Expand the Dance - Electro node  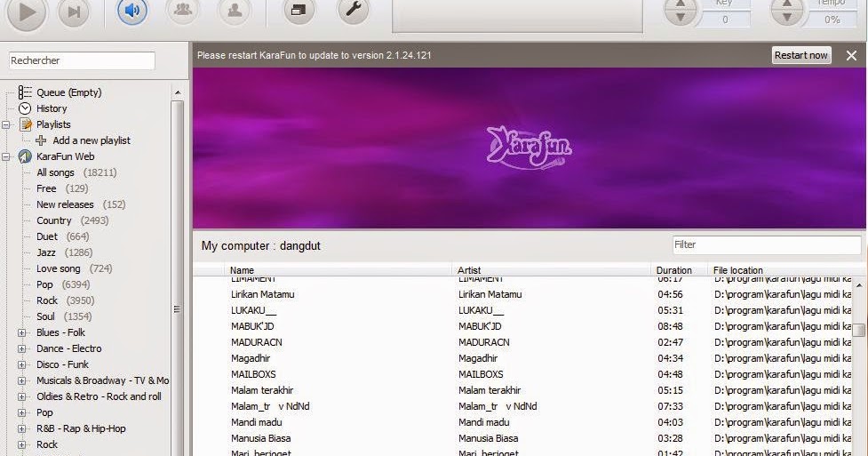(x=21, y=349)
